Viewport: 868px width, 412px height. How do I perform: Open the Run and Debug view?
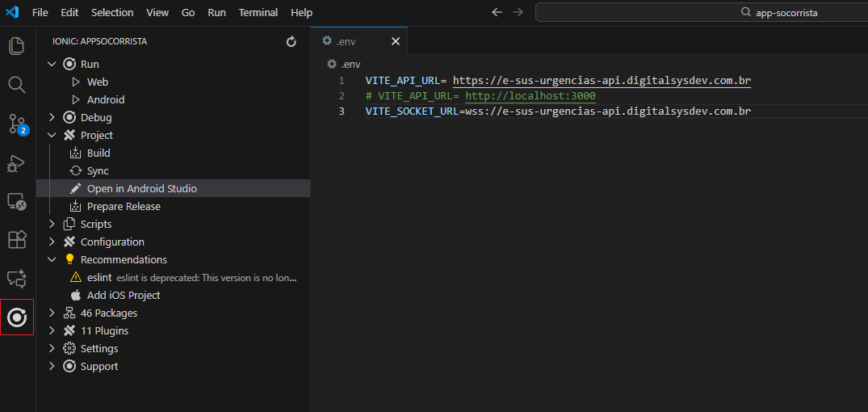[x=17, y=162]
